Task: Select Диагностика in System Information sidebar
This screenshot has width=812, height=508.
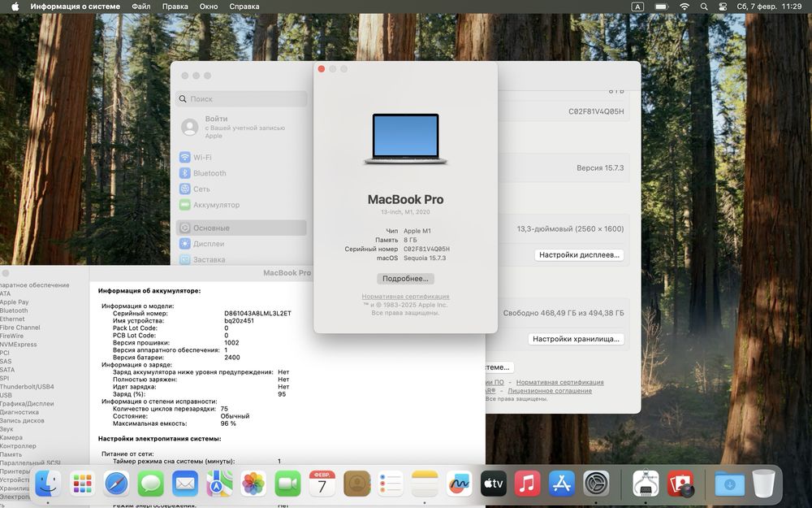Action: pyautogui.click(x=19, y=412)
